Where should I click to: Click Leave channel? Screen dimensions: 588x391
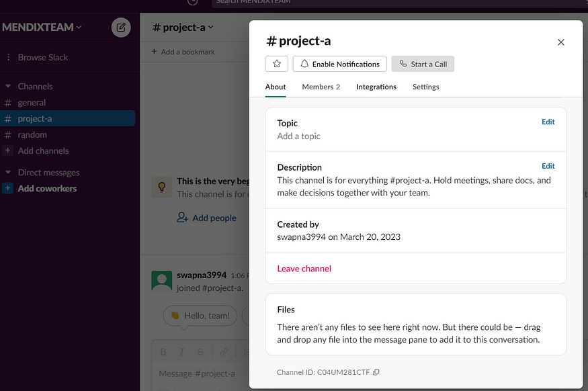point(304,269)
